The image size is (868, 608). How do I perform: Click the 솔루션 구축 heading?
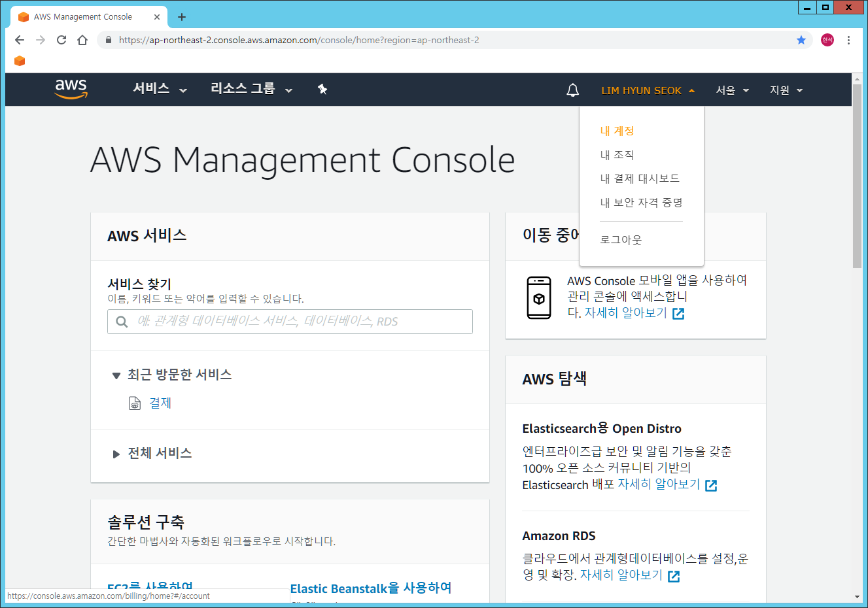pyautogui.click(x=146, y=522)
